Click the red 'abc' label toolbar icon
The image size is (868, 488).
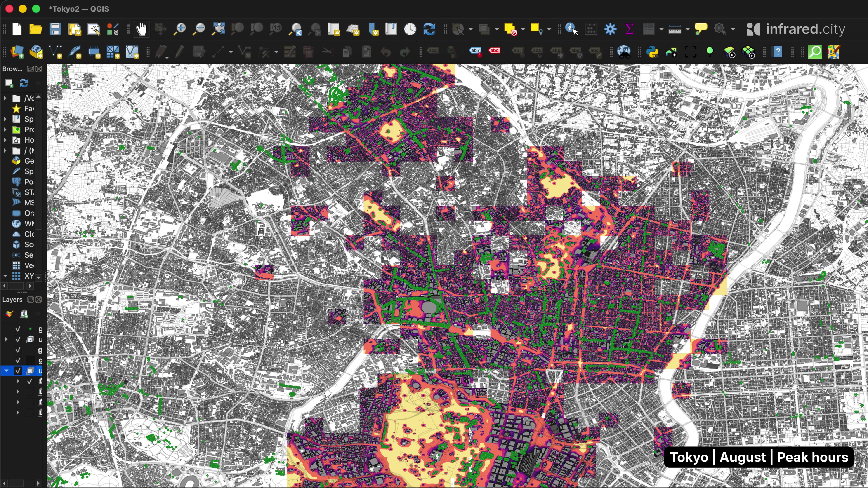tap(494, 51)
